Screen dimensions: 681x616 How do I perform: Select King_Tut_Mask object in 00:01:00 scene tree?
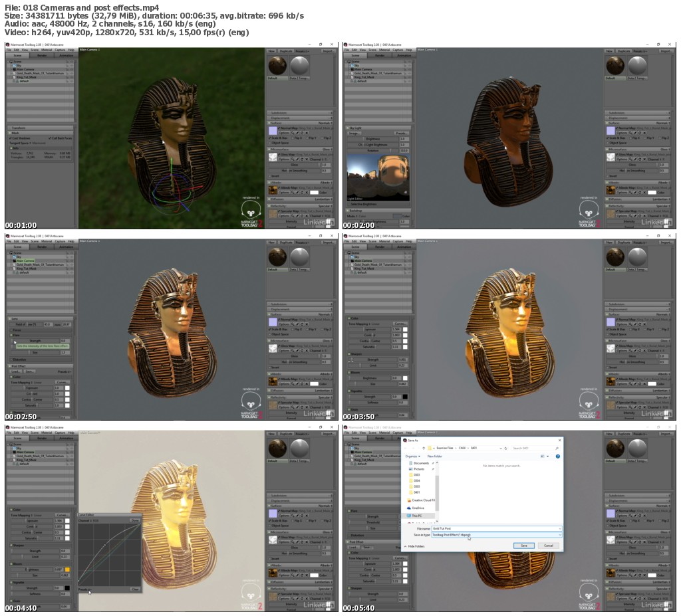[26, 77]
